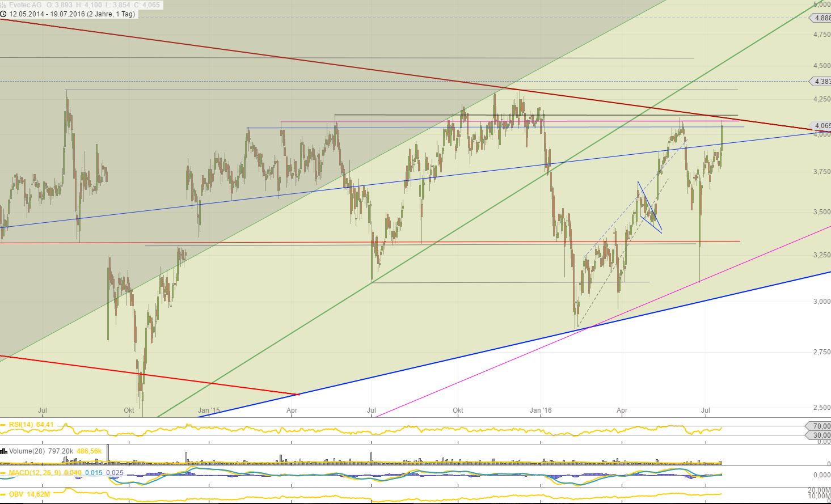The height and width of the screenshot is (504, 831).
Task: Click the Jan '16 time axis label
Action: [x=541, y=410]
